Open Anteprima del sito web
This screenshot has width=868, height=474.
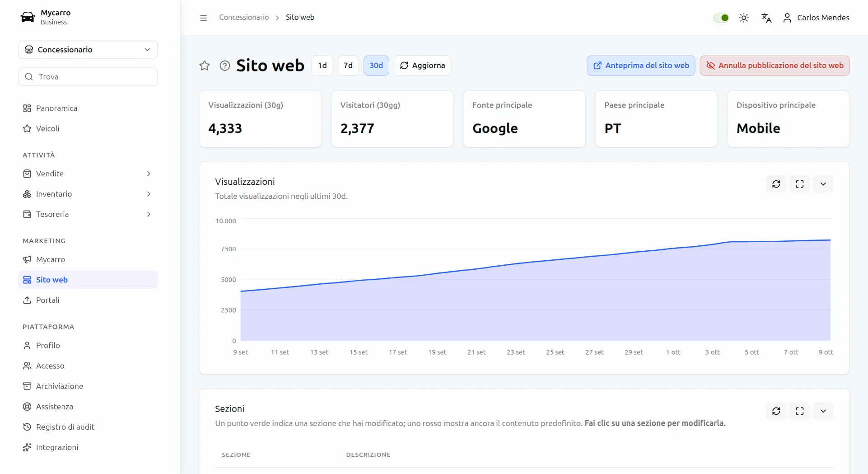[641, 66]
